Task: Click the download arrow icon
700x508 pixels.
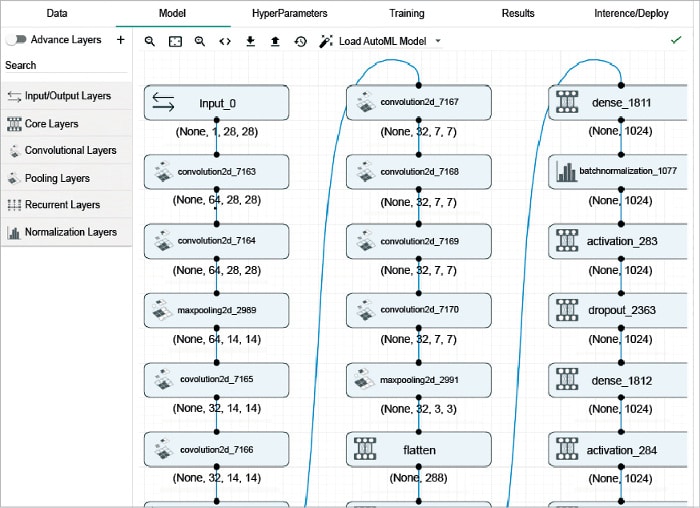Action: 250,42
